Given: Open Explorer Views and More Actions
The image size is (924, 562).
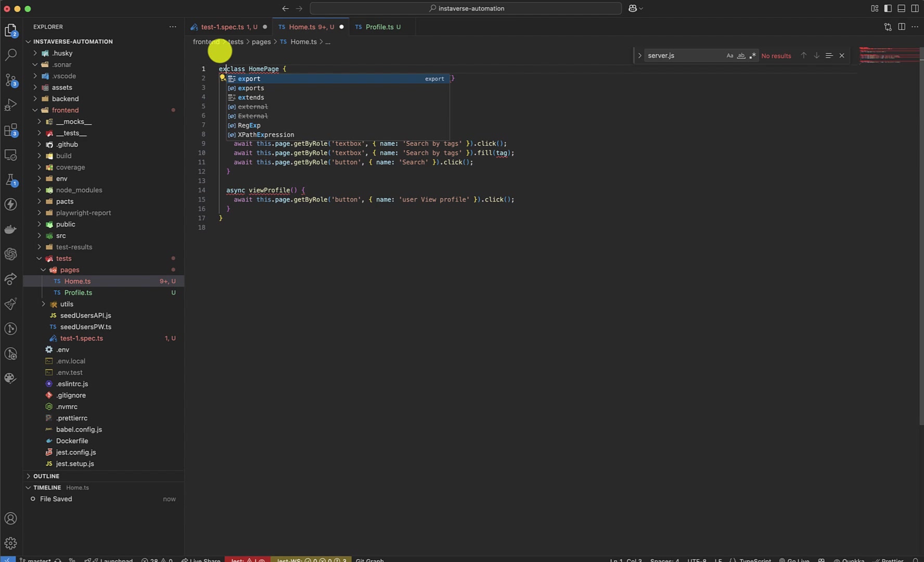Looking at the screenshot, I should click(x=173, y=27).
